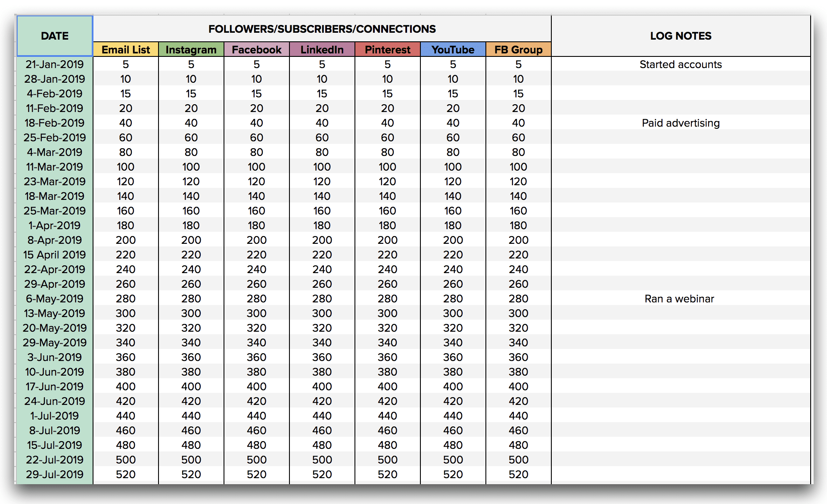Select the 100 YouTube value for 11-Mar-2019

[x=453, y=167]
